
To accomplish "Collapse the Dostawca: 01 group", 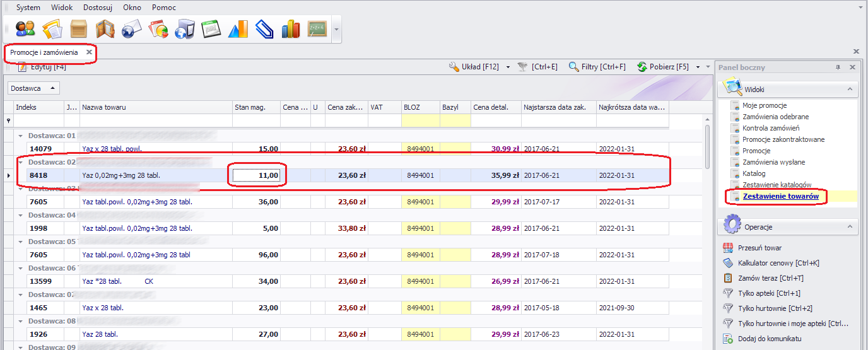I will (x=20, y=136).
